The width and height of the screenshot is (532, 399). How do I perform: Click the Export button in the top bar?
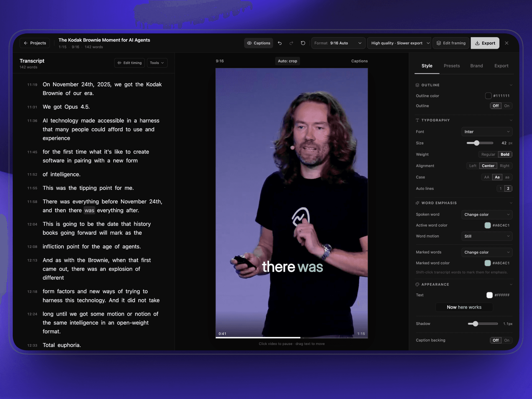click(485, 43)
